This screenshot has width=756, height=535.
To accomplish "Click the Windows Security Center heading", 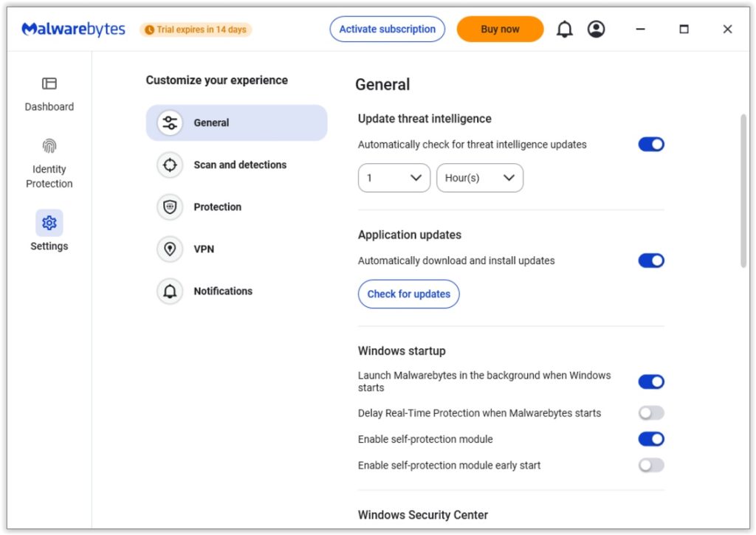I will pos(423,515).
